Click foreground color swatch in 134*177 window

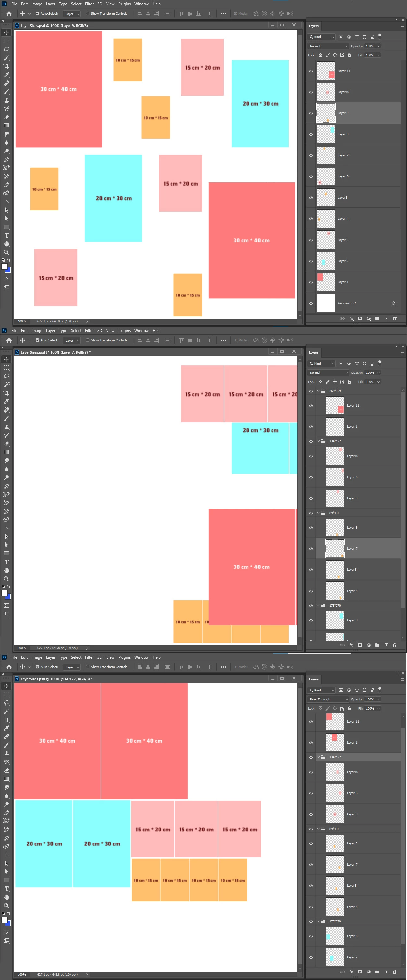tap(5, 920)
